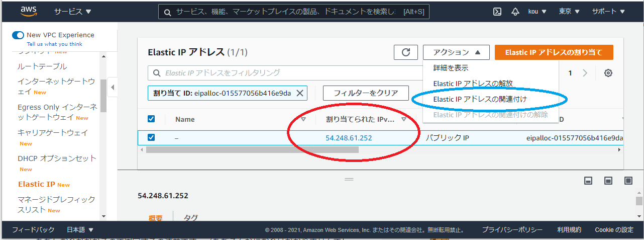The image size is (644, 240).
Task: Refresh the Elastic IP list
Action: (x=406, y=52)
